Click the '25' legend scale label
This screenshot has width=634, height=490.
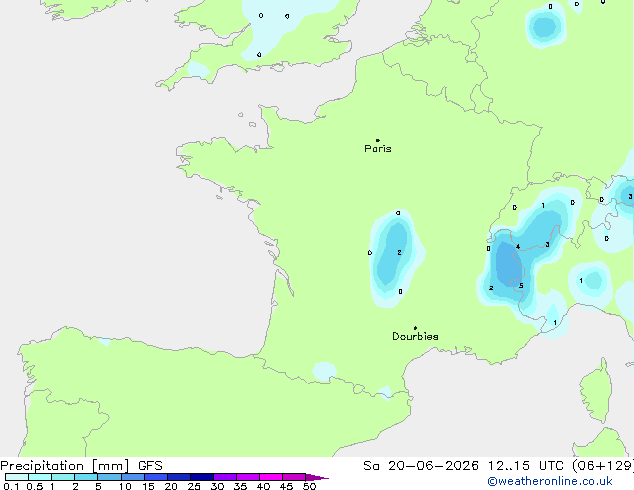click(194, 486)
